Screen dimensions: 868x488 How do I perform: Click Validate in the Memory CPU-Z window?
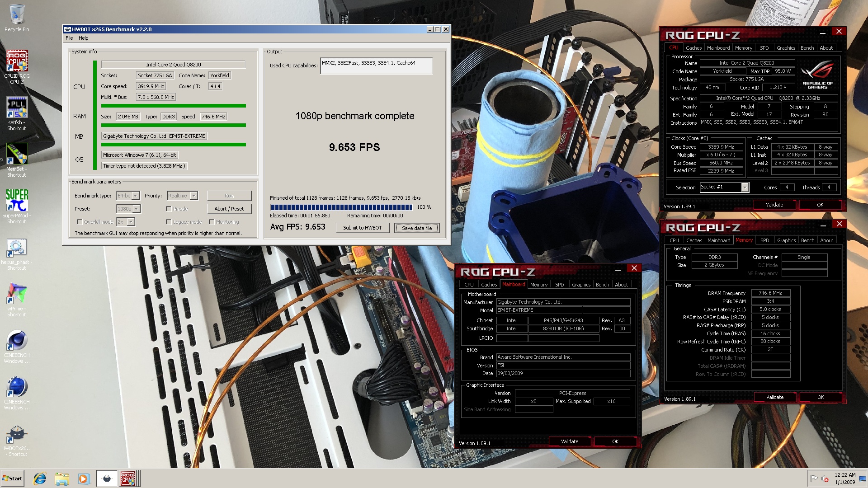(x=775, y=397)
